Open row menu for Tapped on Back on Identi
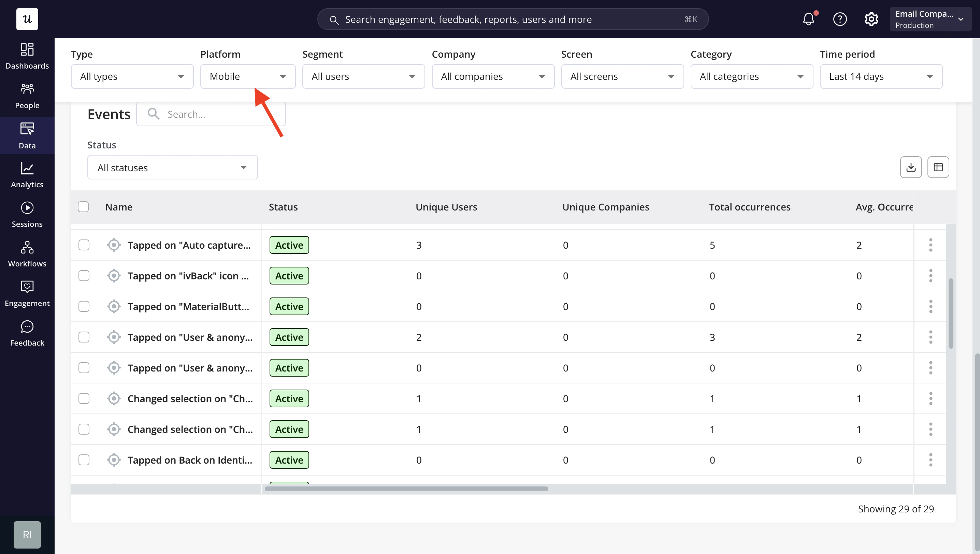This screenshot has height=554, width=980. pyautogui.click(x=931, y=460)
